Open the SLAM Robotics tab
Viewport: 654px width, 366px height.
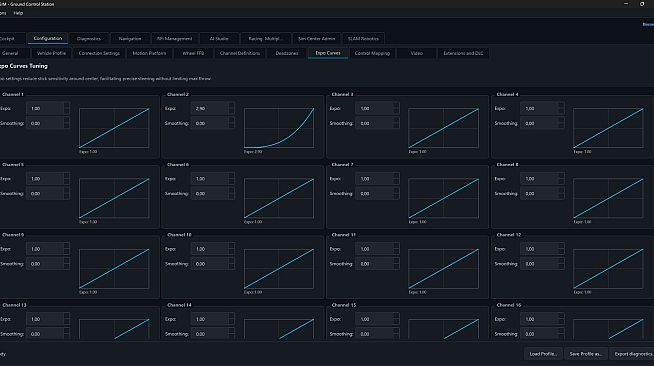pyautogui.click(x=363, y=38)
